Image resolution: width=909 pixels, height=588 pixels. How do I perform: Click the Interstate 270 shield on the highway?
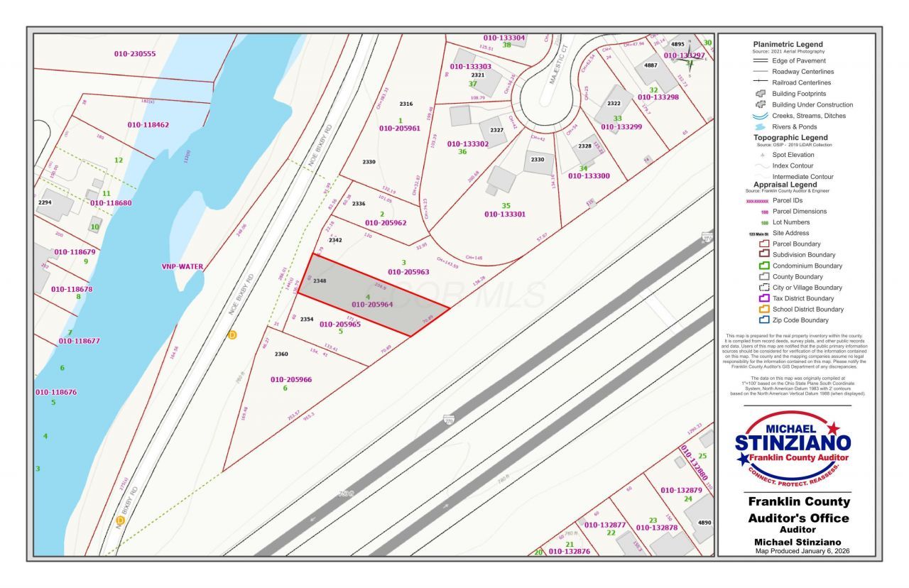tap(448, 419)
